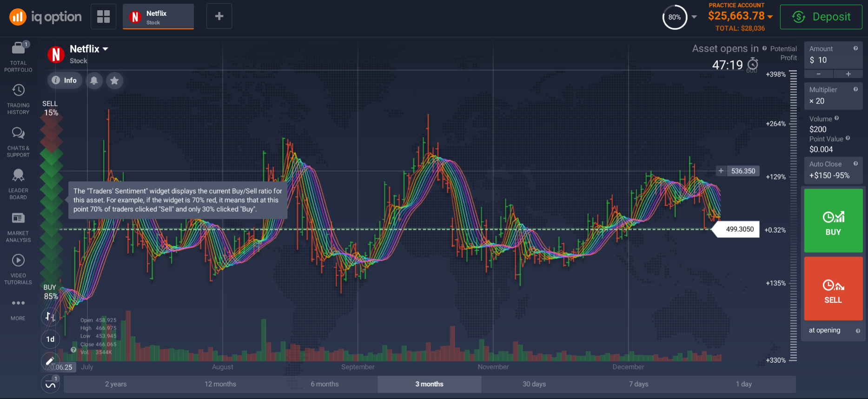Click the Amount input field

(833, 55)
